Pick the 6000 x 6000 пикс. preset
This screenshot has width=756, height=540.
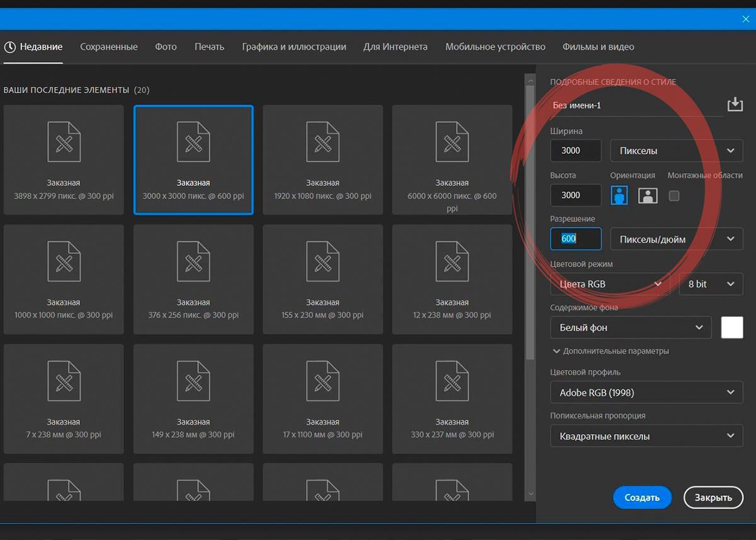[452, 160]
